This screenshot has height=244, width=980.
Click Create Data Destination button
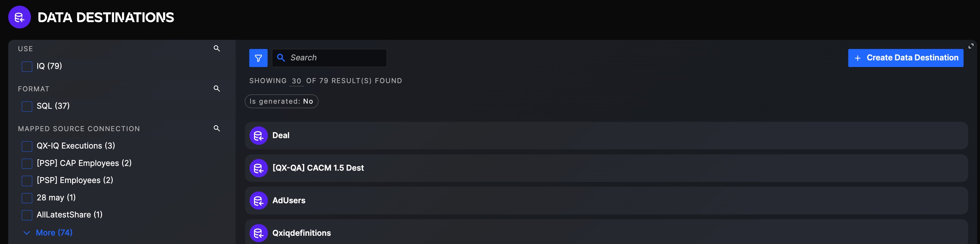click(905, 58)
